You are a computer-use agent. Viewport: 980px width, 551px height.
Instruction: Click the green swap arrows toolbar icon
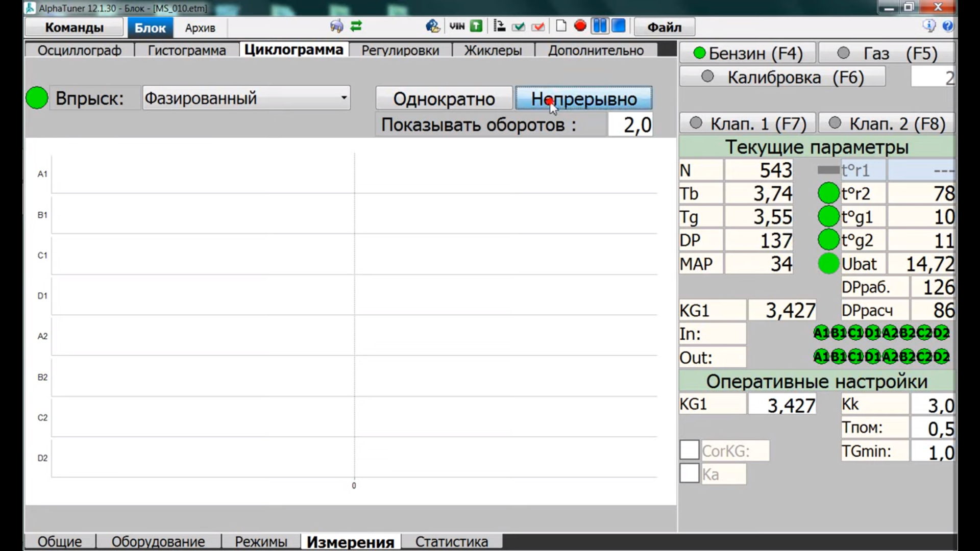(x=356, y=26)
